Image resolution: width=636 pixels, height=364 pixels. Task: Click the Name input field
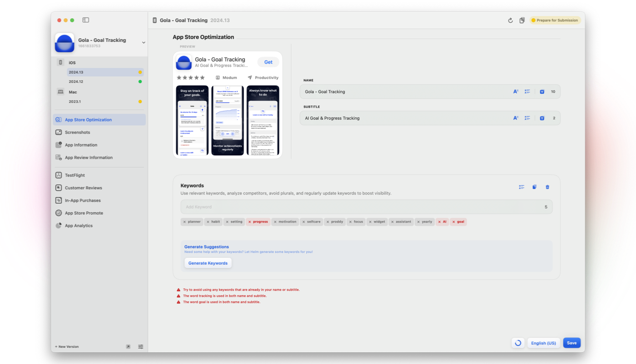[430, 92]
